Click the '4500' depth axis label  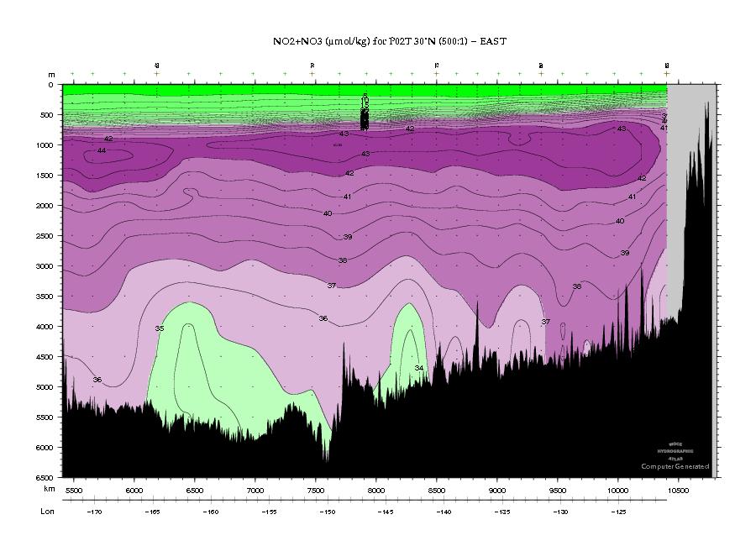[x=45, y=357]
